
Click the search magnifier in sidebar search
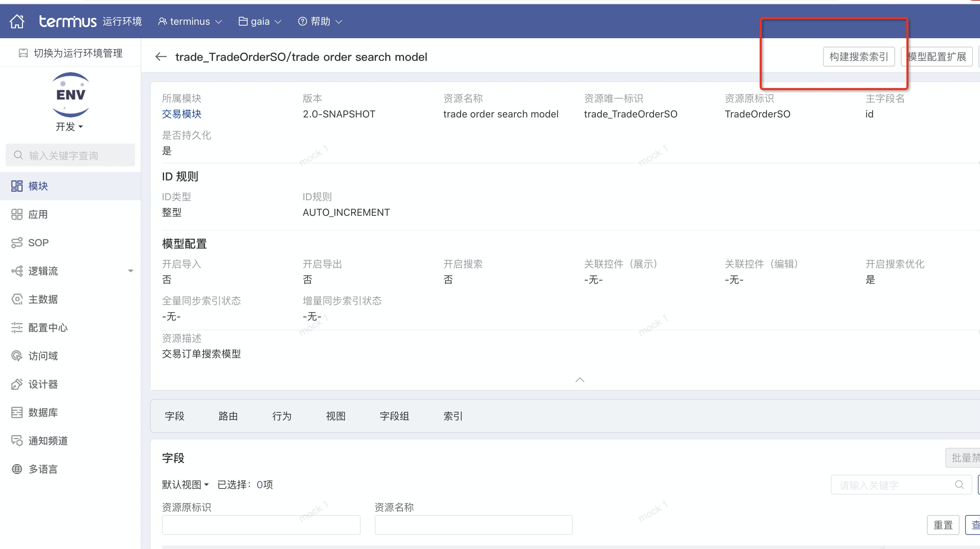click(x=18, y=155)
